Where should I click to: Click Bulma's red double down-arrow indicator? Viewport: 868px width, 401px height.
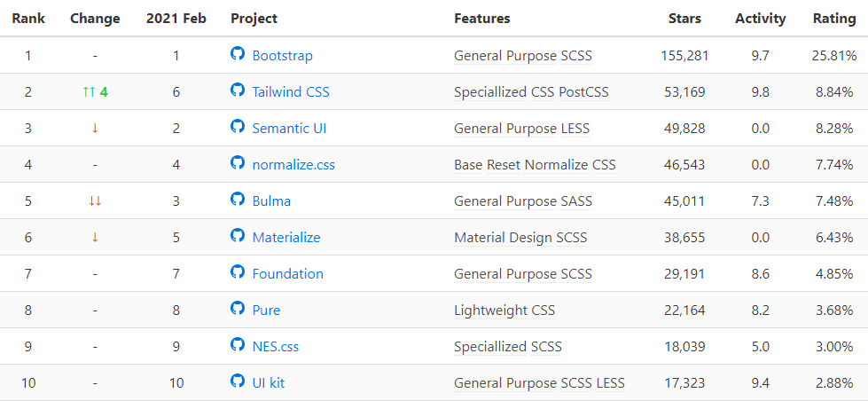click(95, 200)
